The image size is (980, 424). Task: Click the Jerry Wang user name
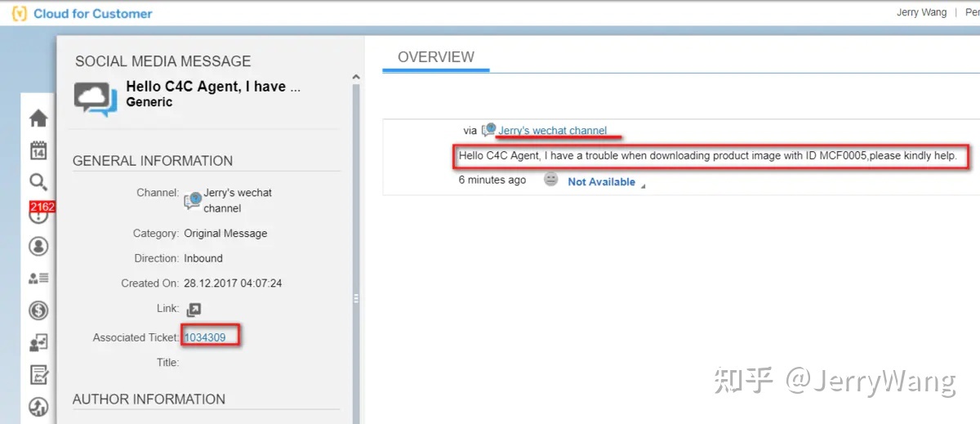tap(921, 12)
